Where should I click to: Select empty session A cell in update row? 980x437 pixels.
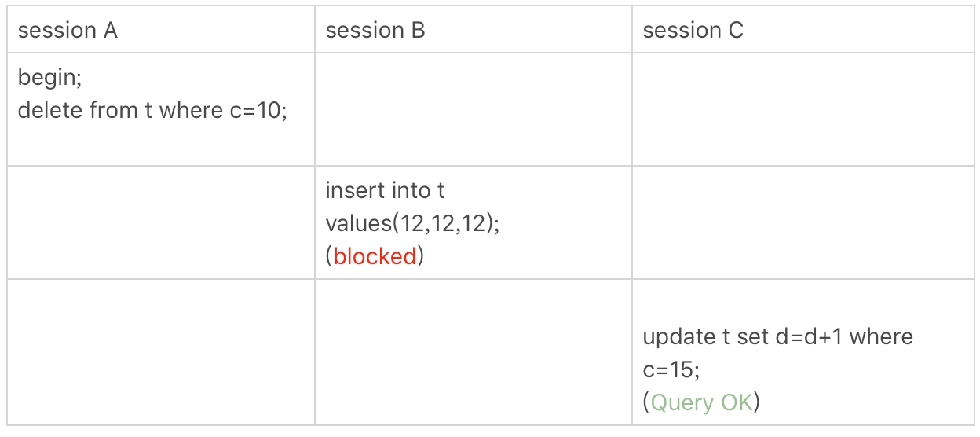click(x=161, y=351)
